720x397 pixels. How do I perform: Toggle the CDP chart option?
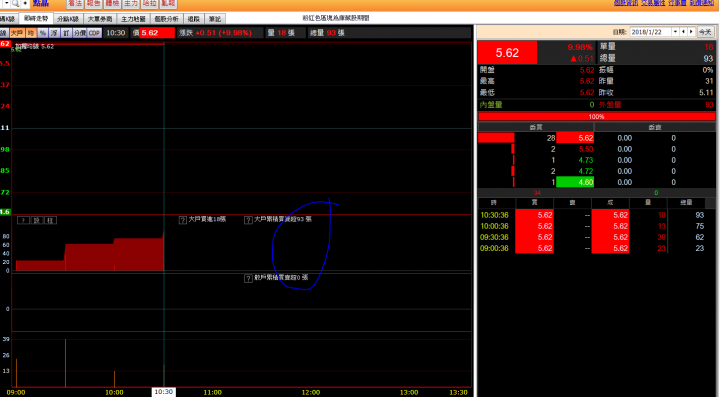(94, 33)
